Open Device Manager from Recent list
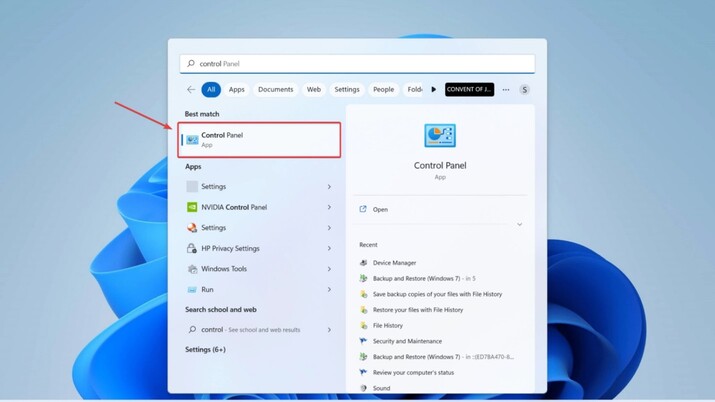Screen dimensions: 715x402 (394, 263)
